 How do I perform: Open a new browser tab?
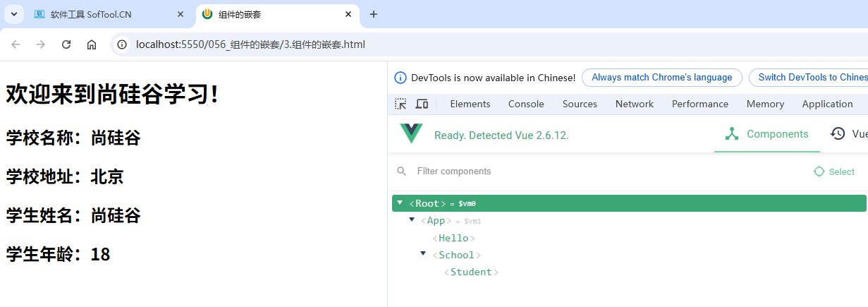pos(374,14)
